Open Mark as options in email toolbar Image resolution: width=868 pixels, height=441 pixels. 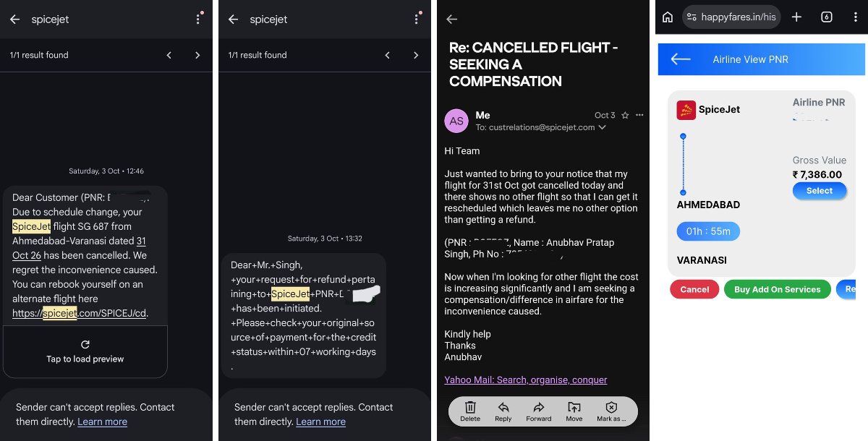(611, 411)
